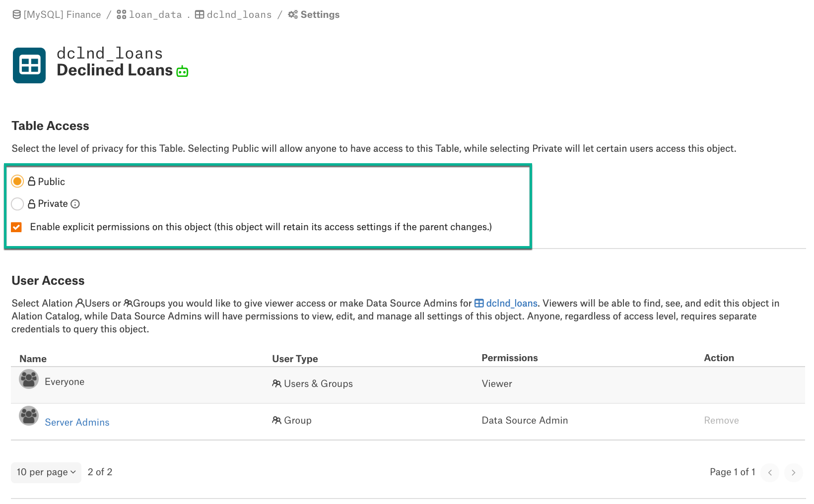The height and width of the screenshot is (504, 814).
Task: Click the info icon next to Private
Action: (x=75, y=204)
